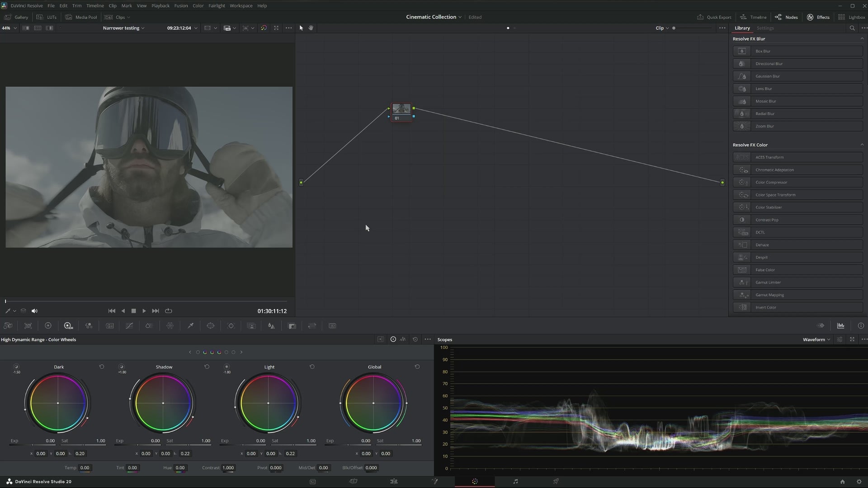The height and width of the screenshot is (488, 868).
Task: Toggle the Effects panel
Action: [818, 17]
